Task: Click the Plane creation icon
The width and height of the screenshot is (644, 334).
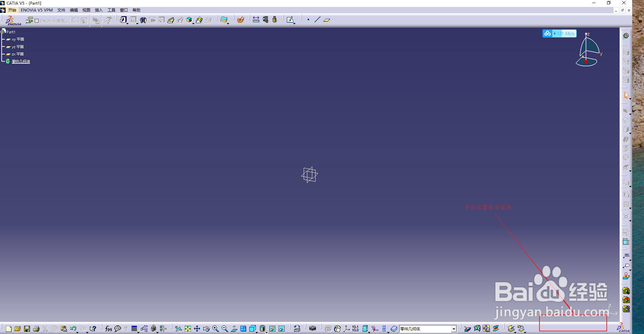Action: click(x=327, y=20)
